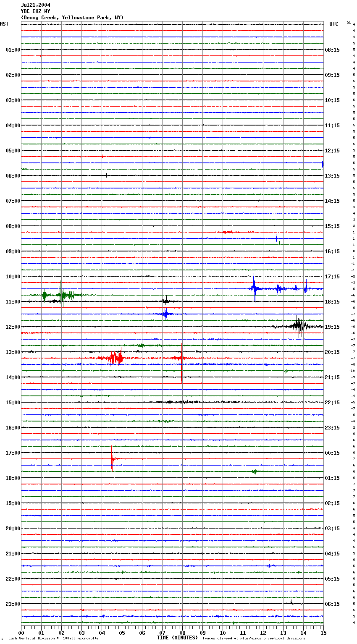Click the TIME (MINUTES) axis title
This screenshot has width=357, height=644.
coord(177,638)
